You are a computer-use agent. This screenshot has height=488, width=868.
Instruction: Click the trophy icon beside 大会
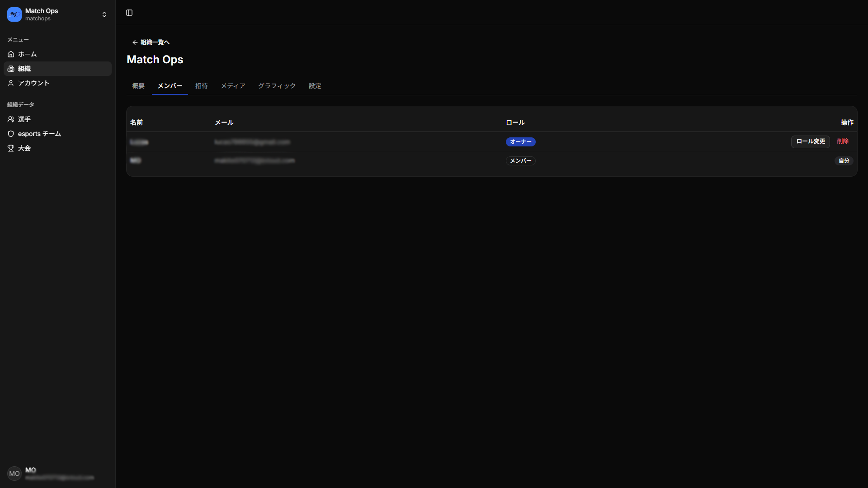[x=11, y=148]
